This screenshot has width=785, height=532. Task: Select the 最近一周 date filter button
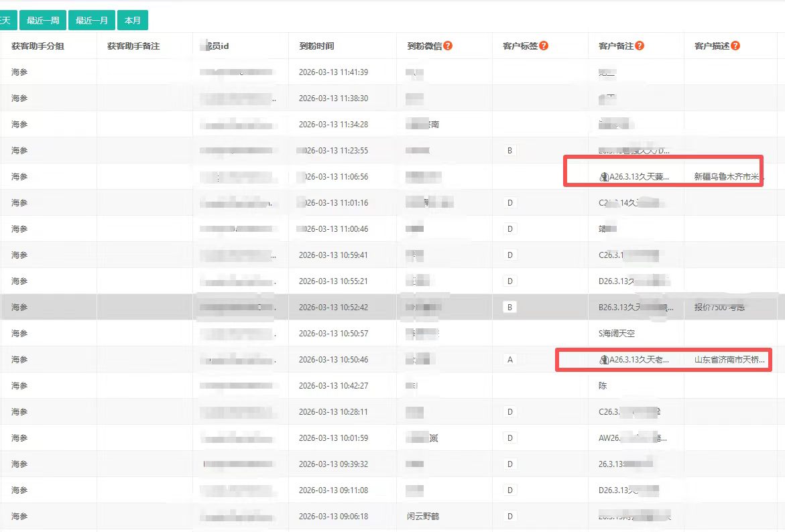click(x=43, y=21)
